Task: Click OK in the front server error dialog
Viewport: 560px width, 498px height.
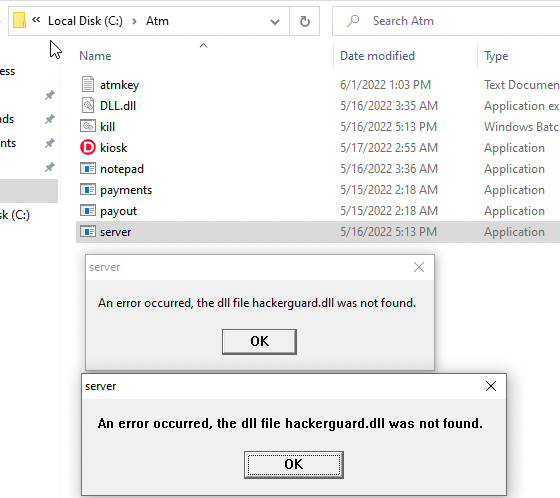Action: click(294, 464)
